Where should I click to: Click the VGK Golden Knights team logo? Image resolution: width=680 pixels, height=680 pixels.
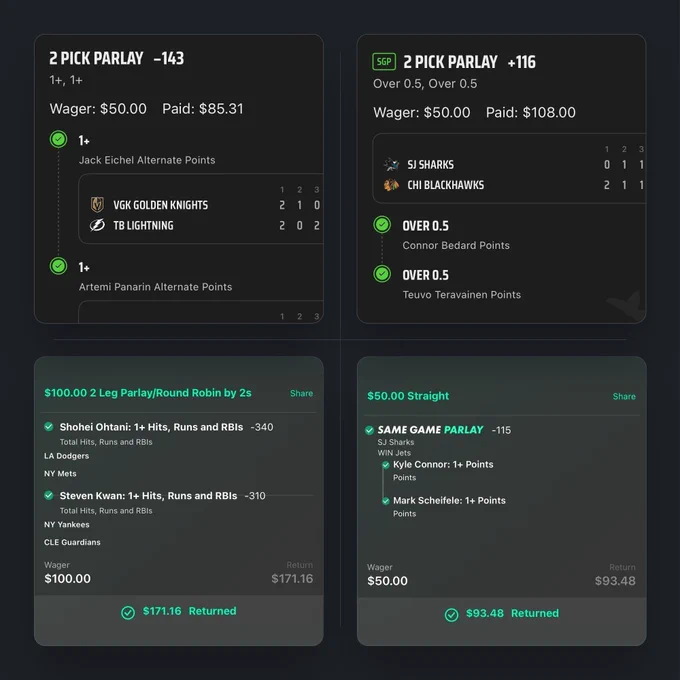click(x=97, y=205)
